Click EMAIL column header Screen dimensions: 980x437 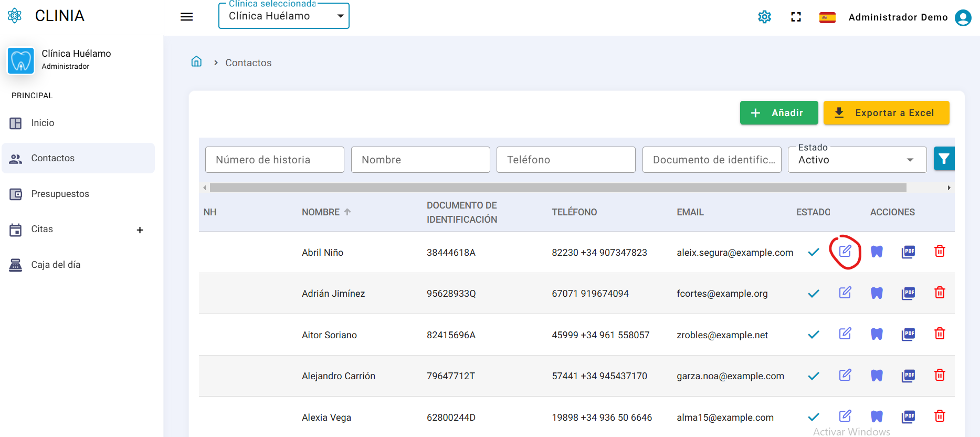(x=690, y=212)
